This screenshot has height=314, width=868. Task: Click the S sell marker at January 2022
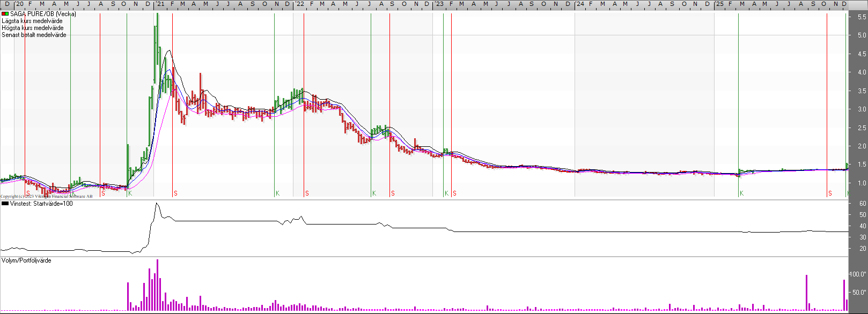[307, 193]
